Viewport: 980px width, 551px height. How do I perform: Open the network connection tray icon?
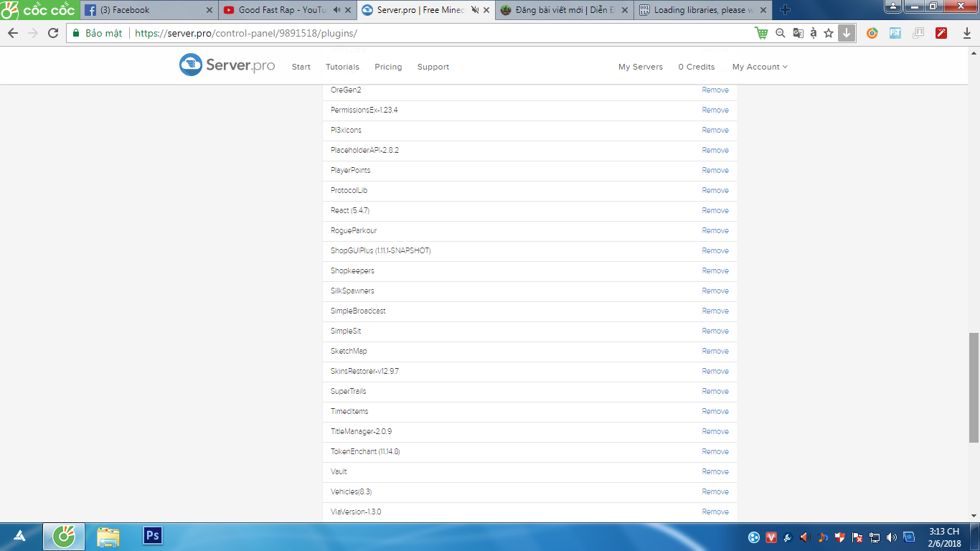[875, 537]
